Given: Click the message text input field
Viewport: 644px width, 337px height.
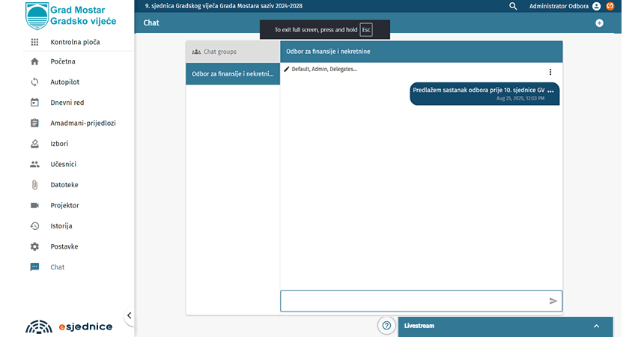Looking at the screenshot, I should (413, 301).
